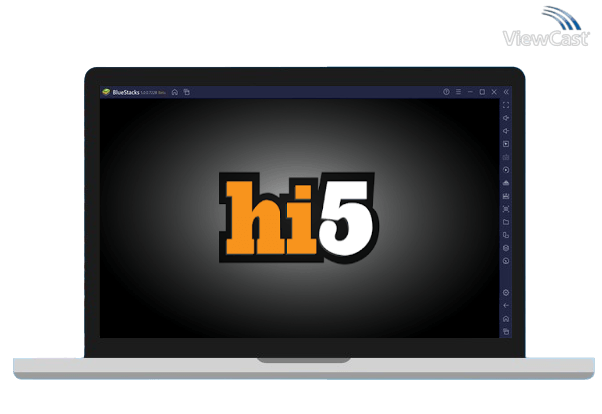Click the BlueStacks logo in title bar

click(106, 92)
